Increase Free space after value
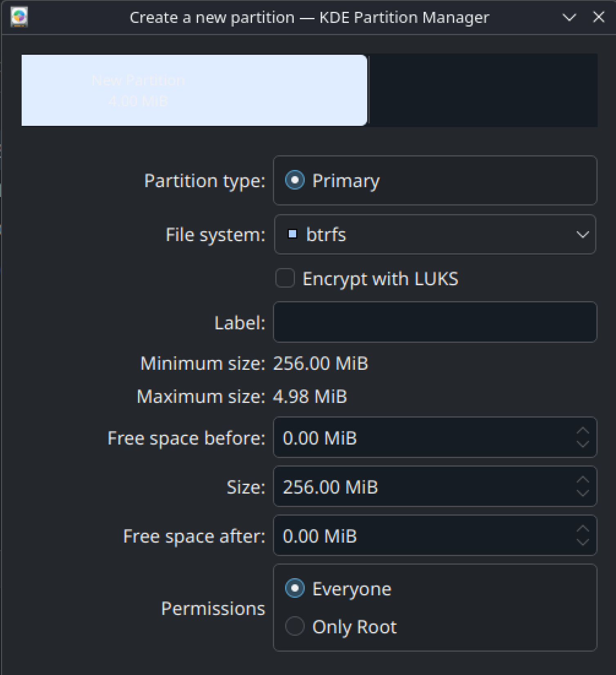This screenshot has height=675, width=616. click(x=583, y=529)
